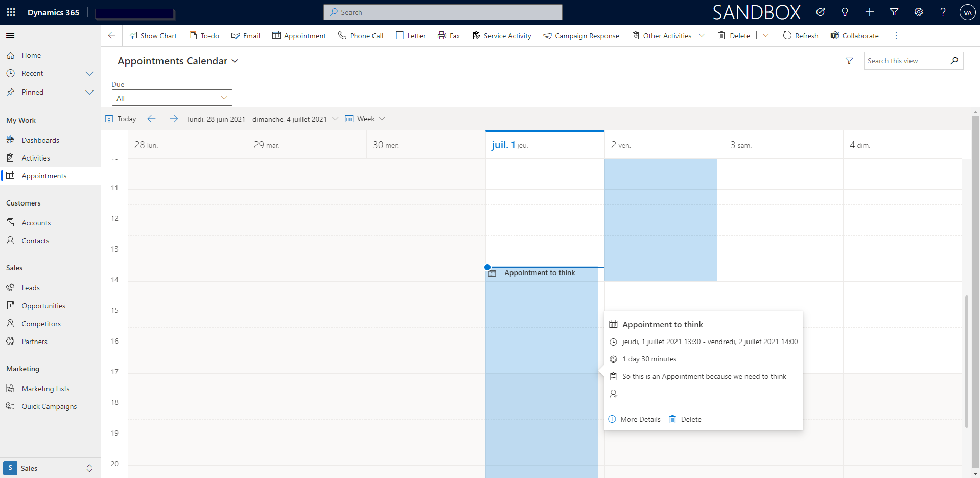Open the Due filter dropdown
Screen dimensions: 980x478
tap(172, 98)
